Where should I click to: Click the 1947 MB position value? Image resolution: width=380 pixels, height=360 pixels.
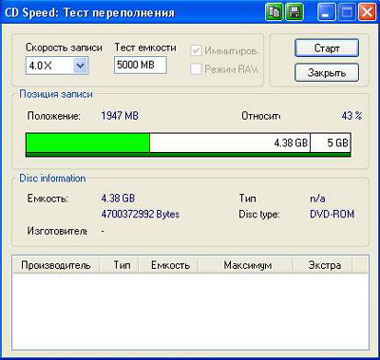coord(120,116)
